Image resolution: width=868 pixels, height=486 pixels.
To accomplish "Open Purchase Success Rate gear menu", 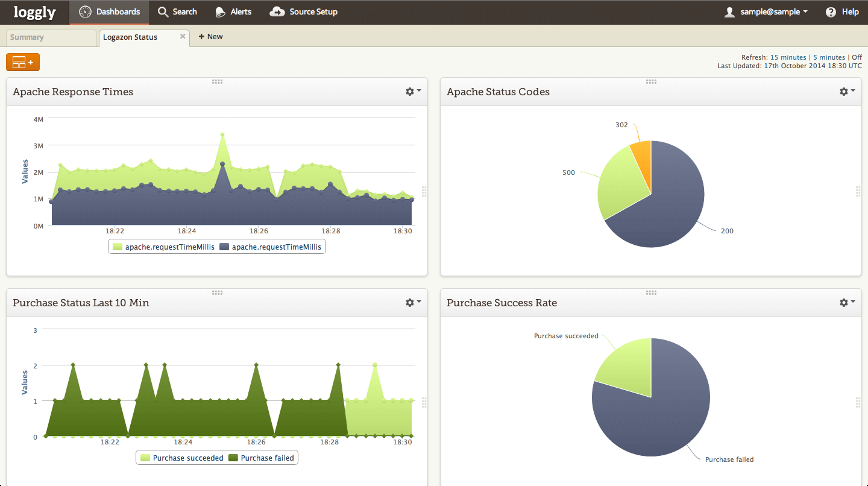I will pyautogui.click(x=847, y=303).
